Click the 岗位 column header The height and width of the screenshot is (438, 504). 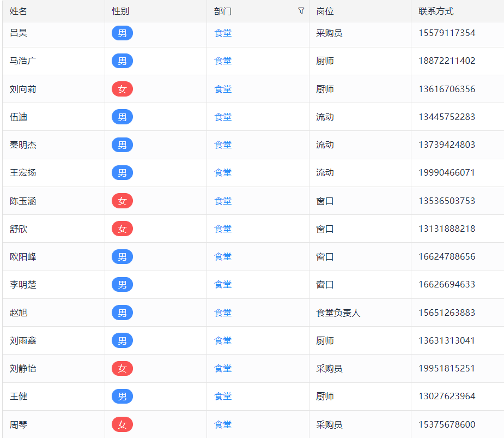pos(325,11)
